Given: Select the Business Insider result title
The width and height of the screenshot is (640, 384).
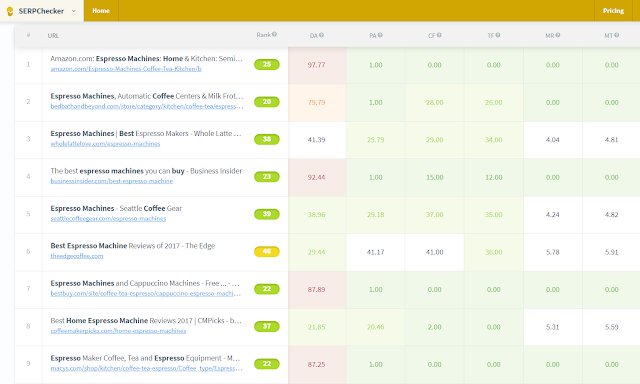Looking at the screenshot, I should coord(146,171).
